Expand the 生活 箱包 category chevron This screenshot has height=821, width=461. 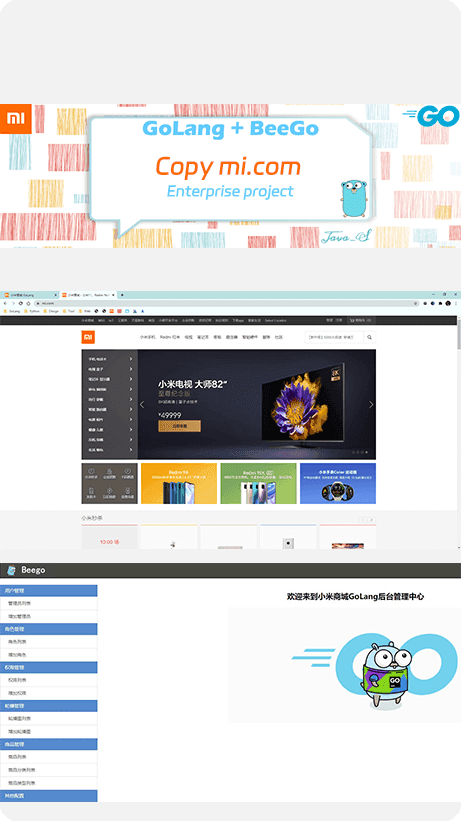(x=130, y=450)
